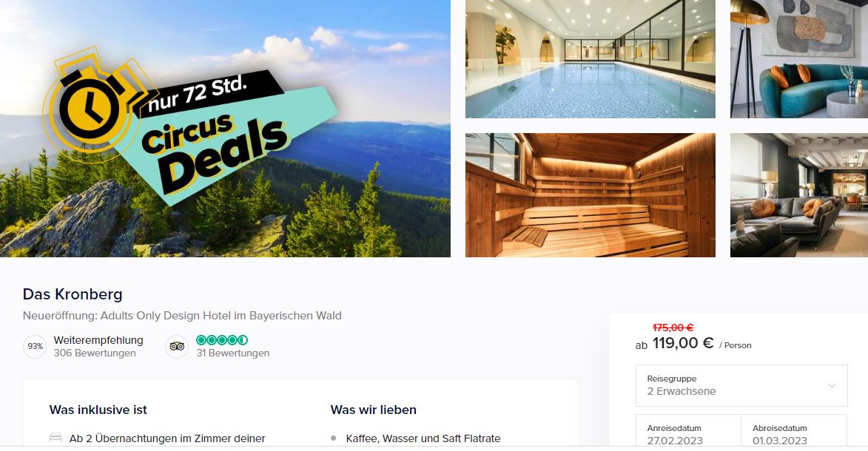Open the wooden sauna photo
This screenshot has height=451, width=868.
pos(590,194)
